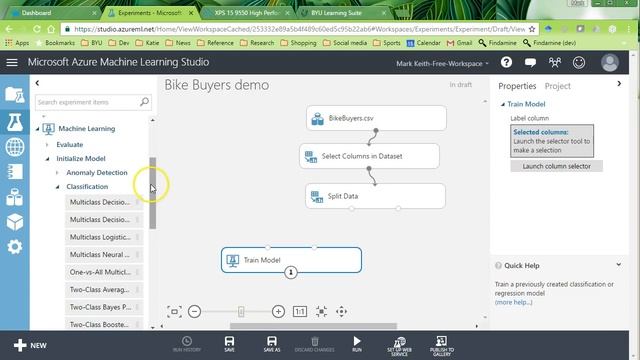Click the zoom-to-fit arrows icon
Image resolution: width=640 pixels, height=360 pixels.
pyautogui.click(x=321, y=312)
